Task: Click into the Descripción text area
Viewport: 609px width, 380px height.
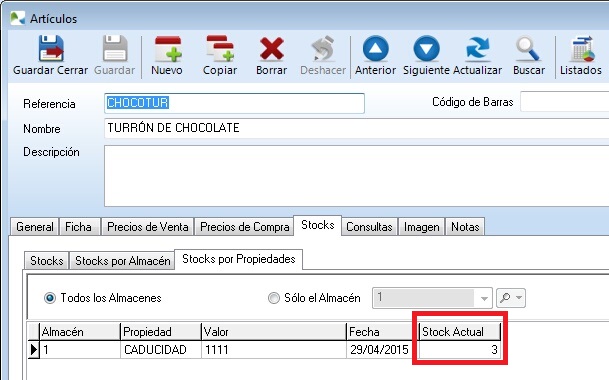Action: [357, 176]
